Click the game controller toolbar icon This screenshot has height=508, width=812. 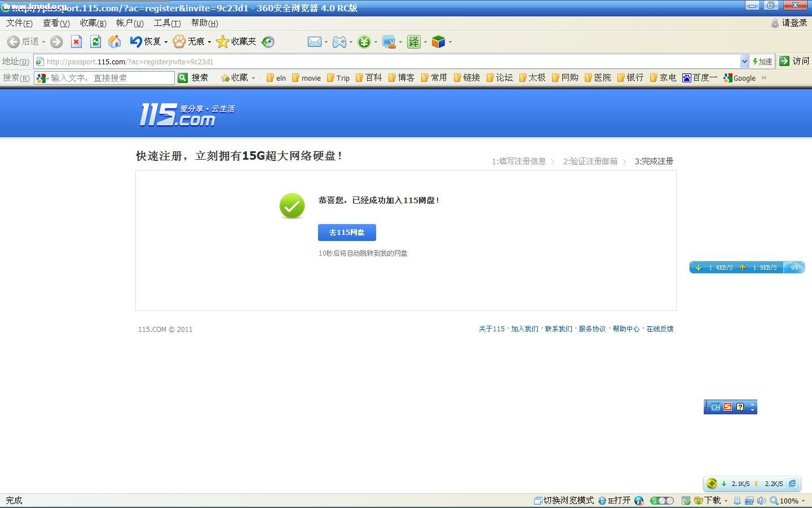(x=339, y=42)
